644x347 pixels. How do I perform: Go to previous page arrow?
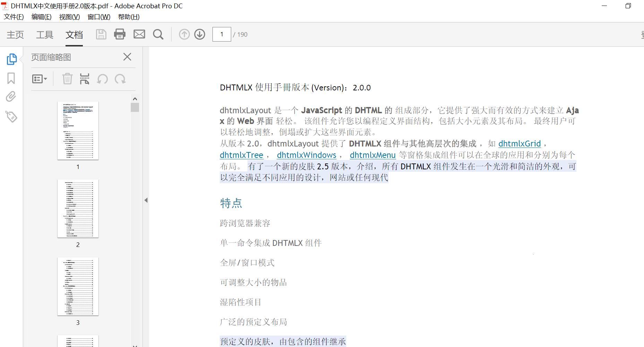(x=184, y=34)
